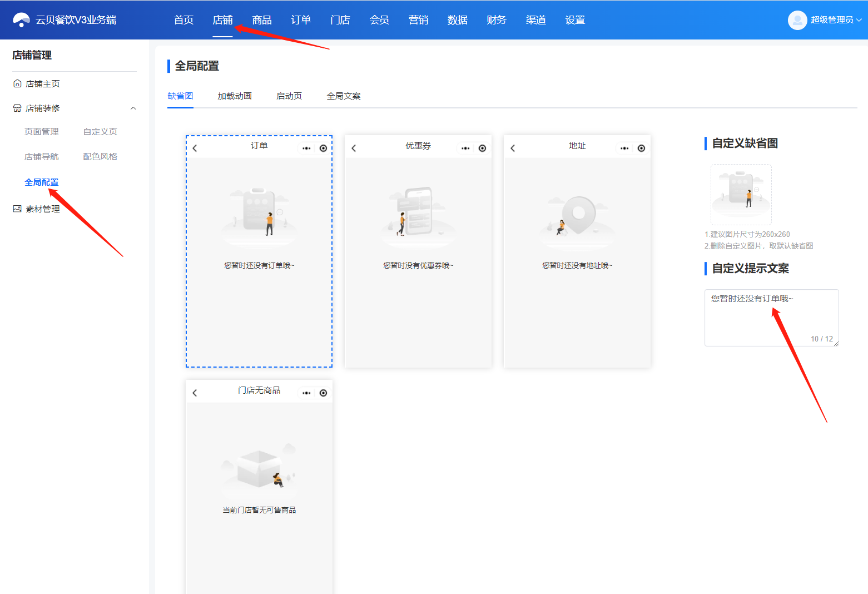Open the 渠道 top menu item
The image size is (868, 594).
535,20
